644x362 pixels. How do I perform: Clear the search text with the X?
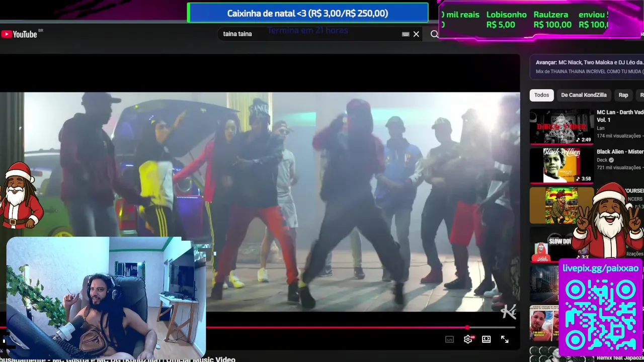pyautogui.click(x=416, y=34)
